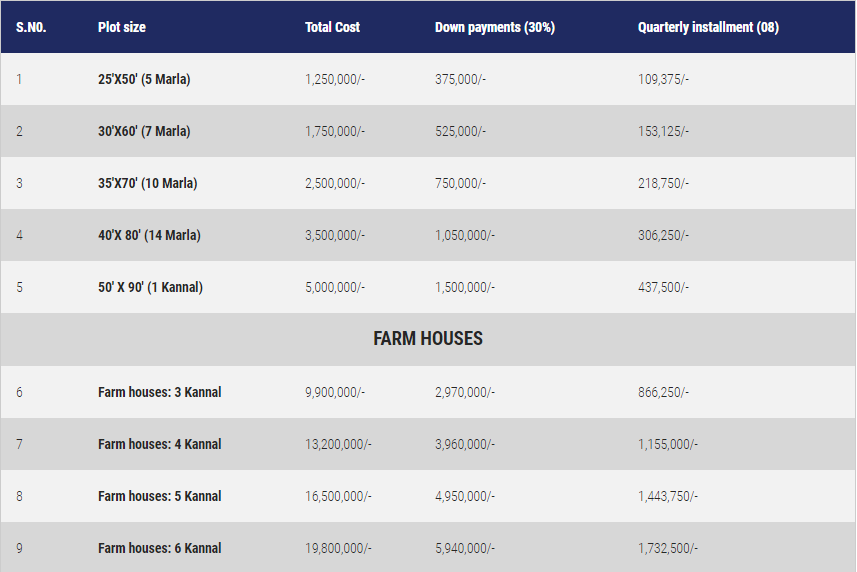
Task: Click the S.NO. column header
Action: pyautogui.click(x=31, y=27)
